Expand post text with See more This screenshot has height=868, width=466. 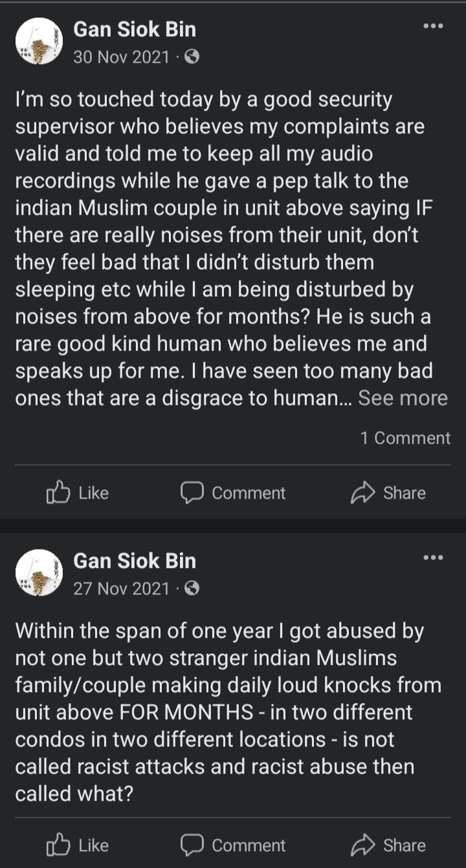[403, 398]
